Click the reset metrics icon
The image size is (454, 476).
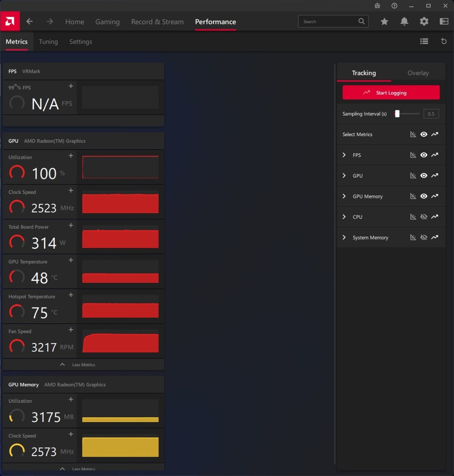pos(444,41)
